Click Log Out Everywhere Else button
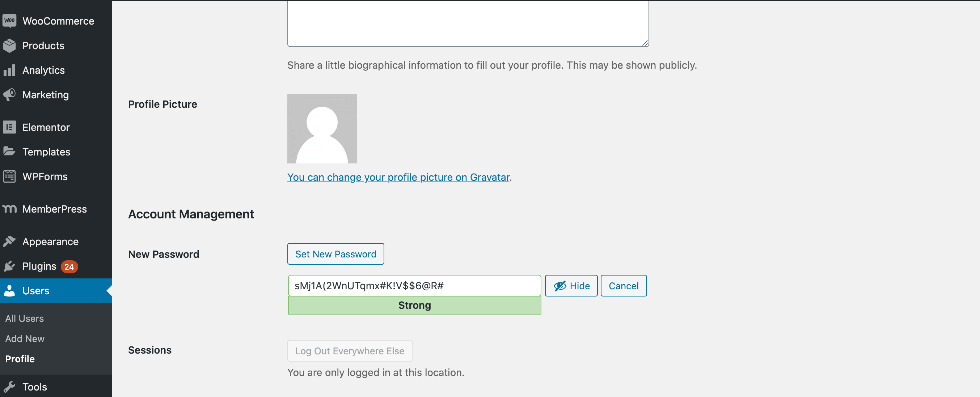 (350, 351)
